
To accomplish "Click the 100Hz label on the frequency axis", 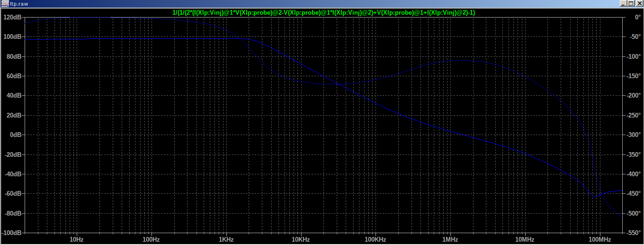I will (151, 240).
